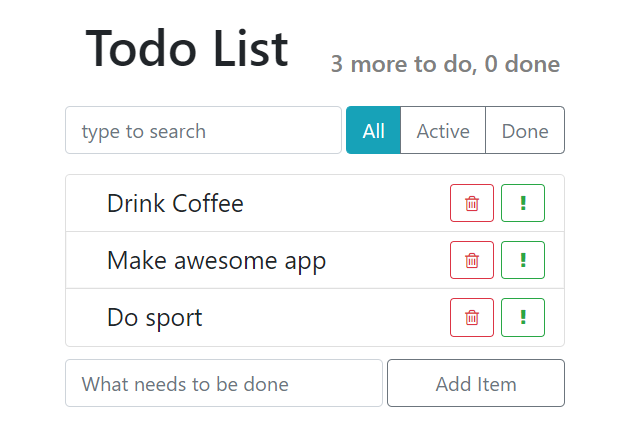Click the Add Item button
Screen dimensions: 627x447
click(476, 383)
